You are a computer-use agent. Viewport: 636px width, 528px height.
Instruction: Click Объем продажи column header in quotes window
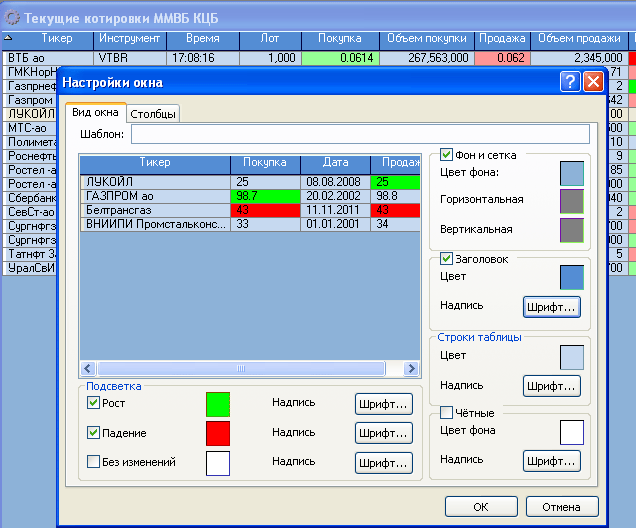[x=579, y=39]
